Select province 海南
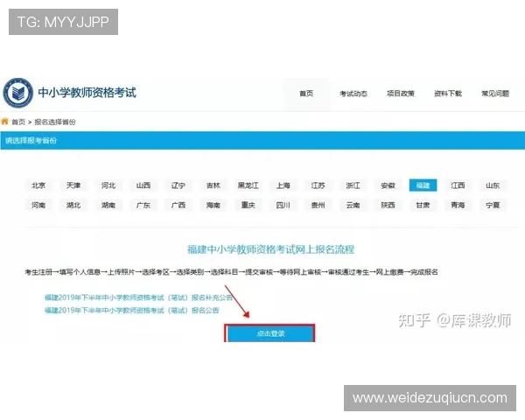 [213, 205]
